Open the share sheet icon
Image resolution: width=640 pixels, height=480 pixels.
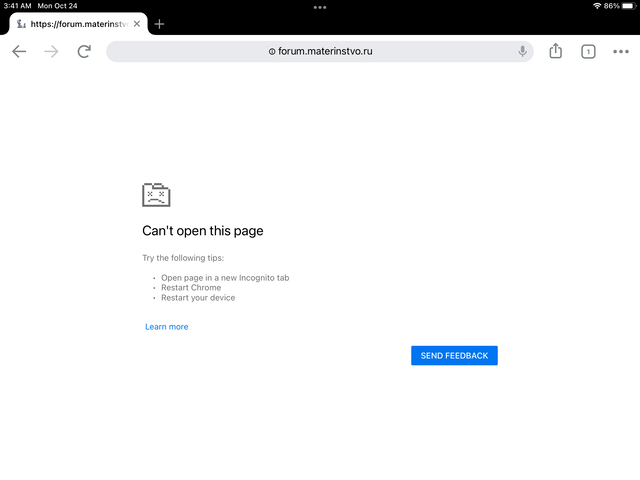click(x=556, y=51)
